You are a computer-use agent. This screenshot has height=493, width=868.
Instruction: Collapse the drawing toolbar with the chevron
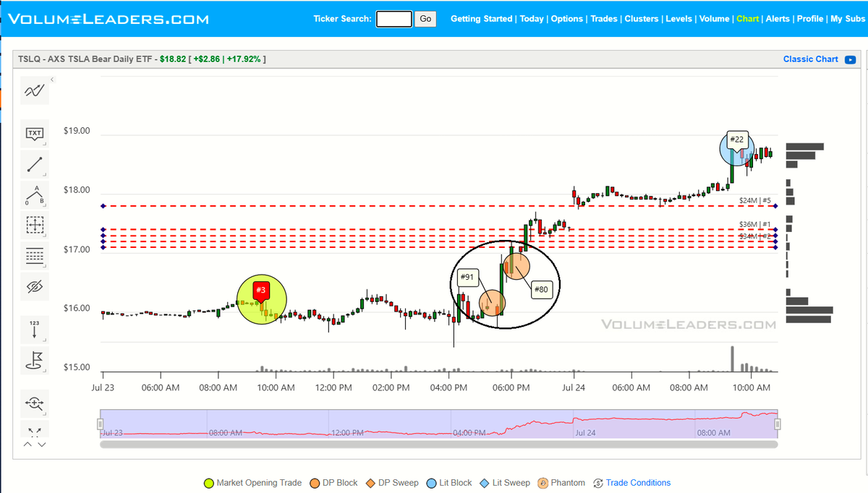point(52,80)
